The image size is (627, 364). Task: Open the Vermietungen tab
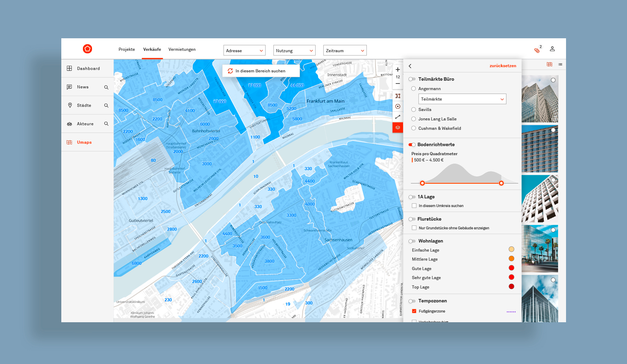(182, 49)
